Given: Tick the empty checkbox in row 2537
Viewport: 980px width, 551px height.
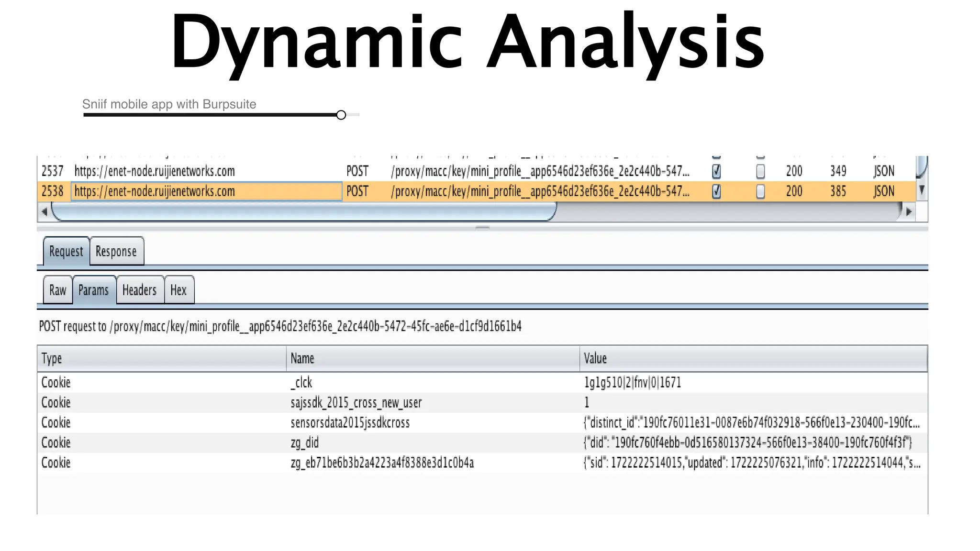Looking at the screenshot, I should point(760,171).
